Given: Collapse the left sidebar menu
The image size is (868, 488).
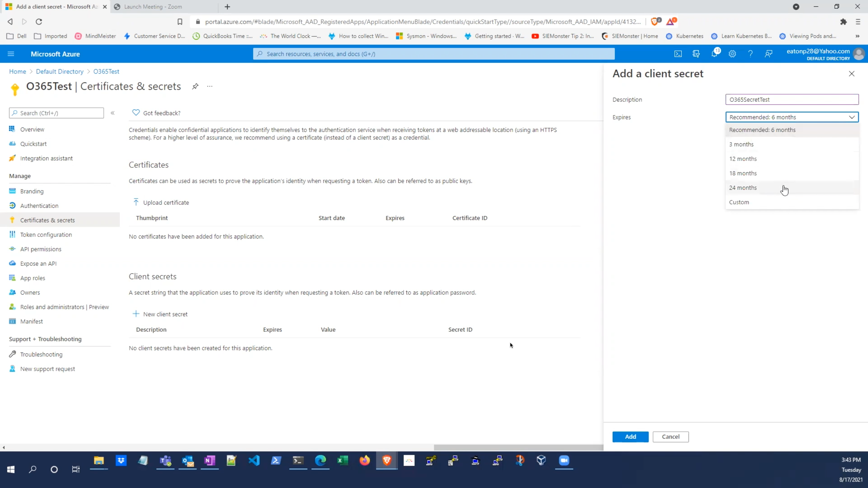Looking at the screenshot, I should point(113,113).
